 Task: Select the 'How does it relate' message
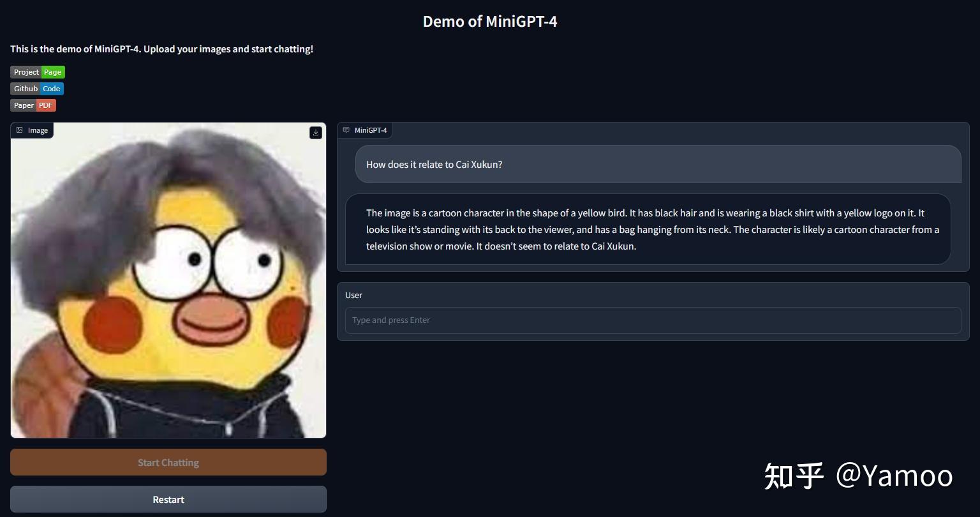click(658, 164)
